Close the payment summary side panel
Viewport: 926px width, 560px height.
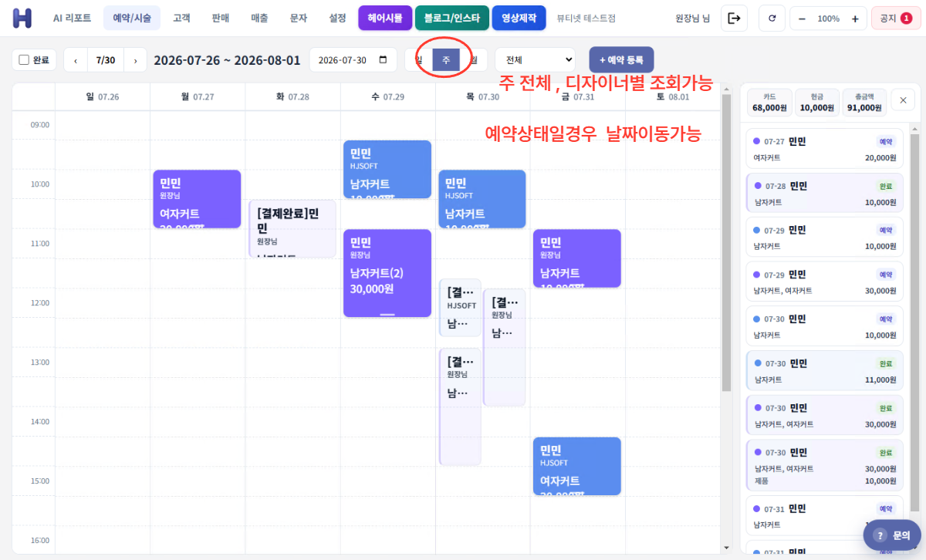pos(903,99)
